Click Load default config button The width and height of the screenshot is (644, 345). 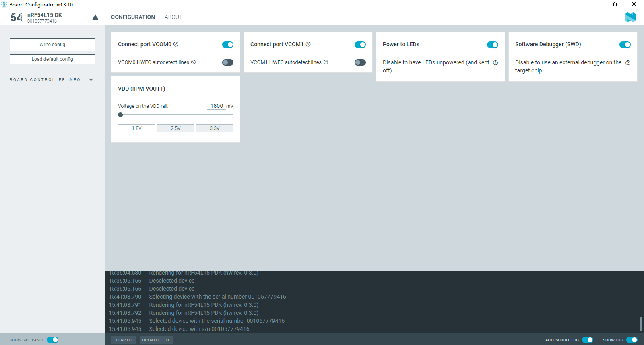click(52, 59)
